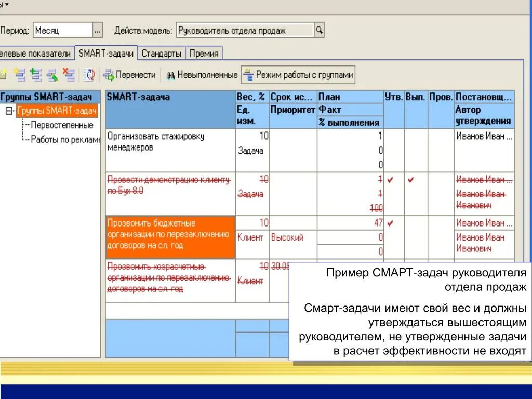Click the Утв. column header
The width and height of the screenshot is (532, 399).
pyautogui.click(x=394, y=109)
